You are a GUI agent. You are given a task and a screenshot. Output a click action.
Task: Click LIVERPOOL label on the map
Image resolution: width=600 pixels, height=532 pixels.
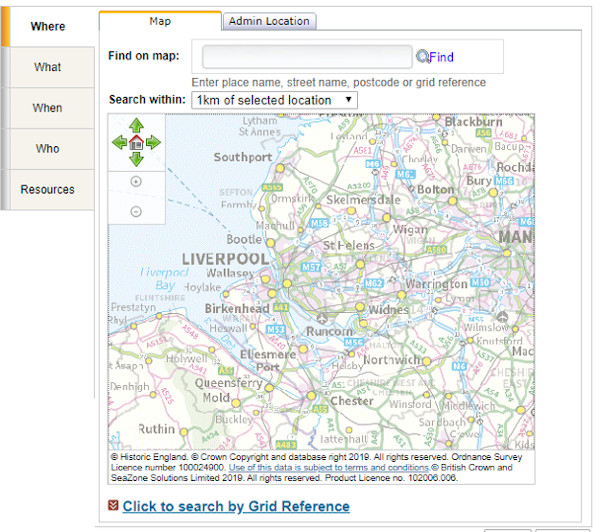point(225,259)
